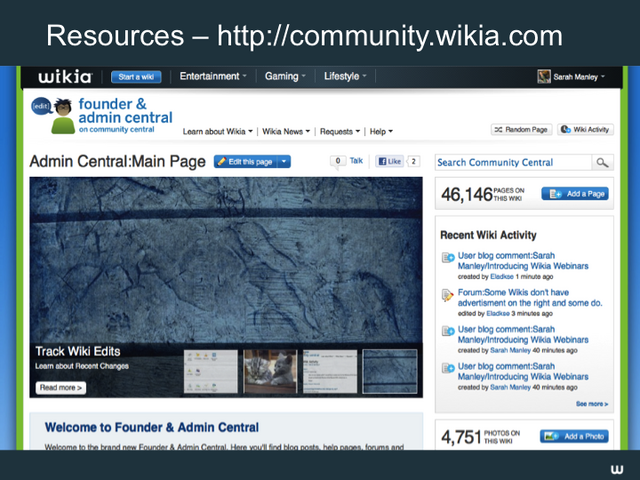Click Sarah Manley's avatar picture
640x480 pixels.
(544, 76)
